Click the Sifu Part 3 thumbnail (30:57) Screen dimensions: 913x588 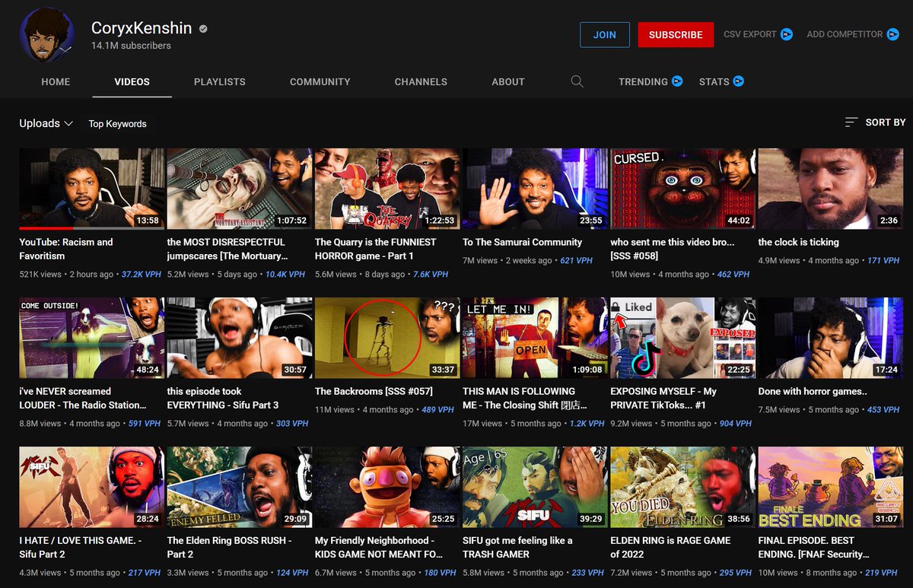[240, 338]
